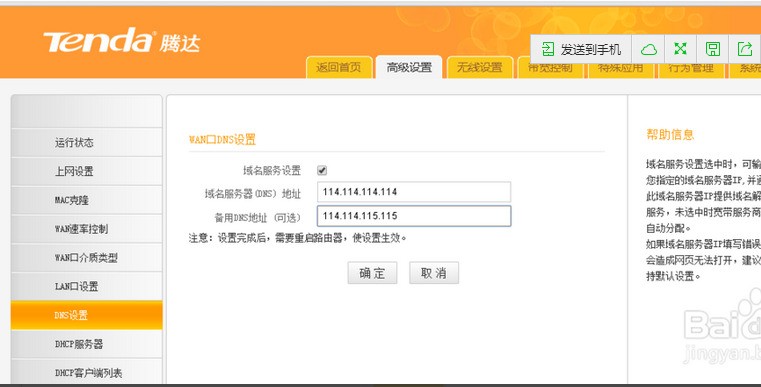Screen dimensions: 761x387
Task: Click the primary DNS address field 114.114.114.114
Action: (414, 192)
